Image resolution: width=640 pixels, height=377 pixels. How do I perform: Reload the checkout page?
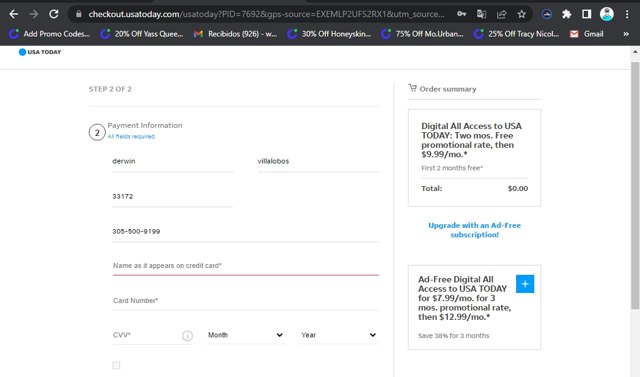(53, 14)
